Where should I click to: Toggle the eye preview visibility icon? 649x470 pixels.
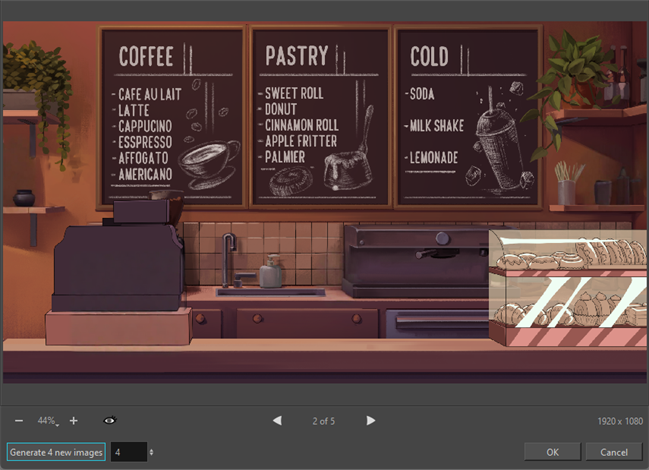click(109, 421)
